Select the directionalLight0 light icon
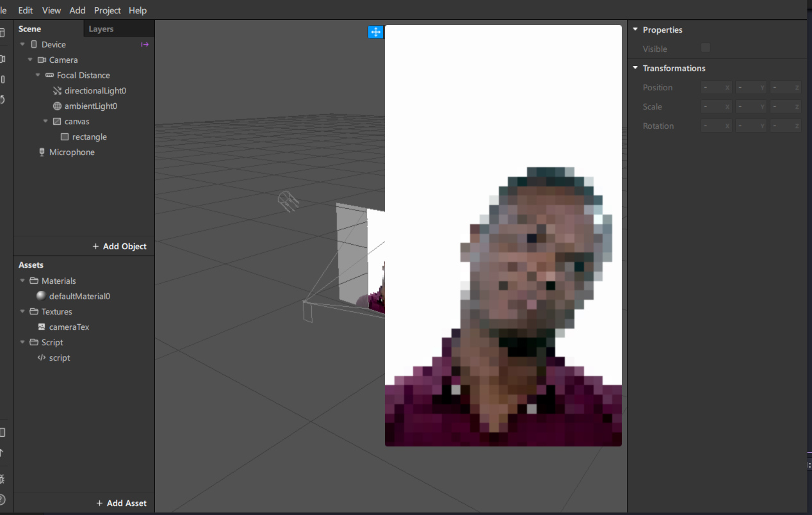 pyautogui.click(x=57, y=91)
